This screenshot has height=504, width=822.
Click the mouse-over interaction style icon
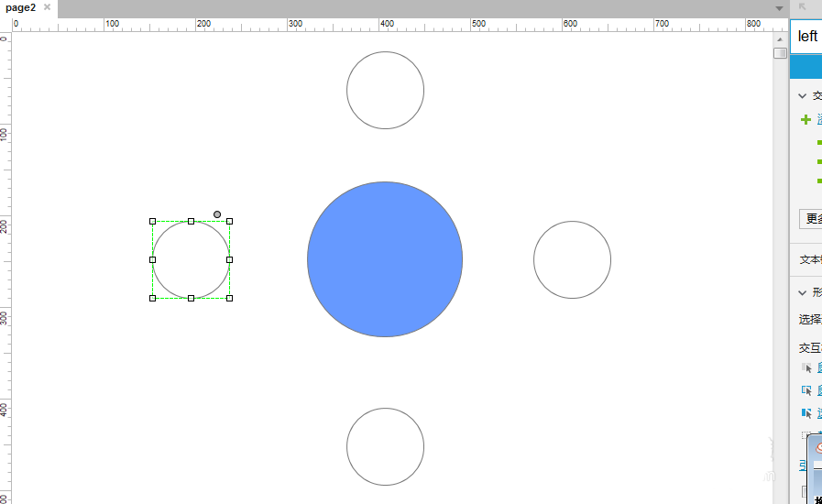806,367
